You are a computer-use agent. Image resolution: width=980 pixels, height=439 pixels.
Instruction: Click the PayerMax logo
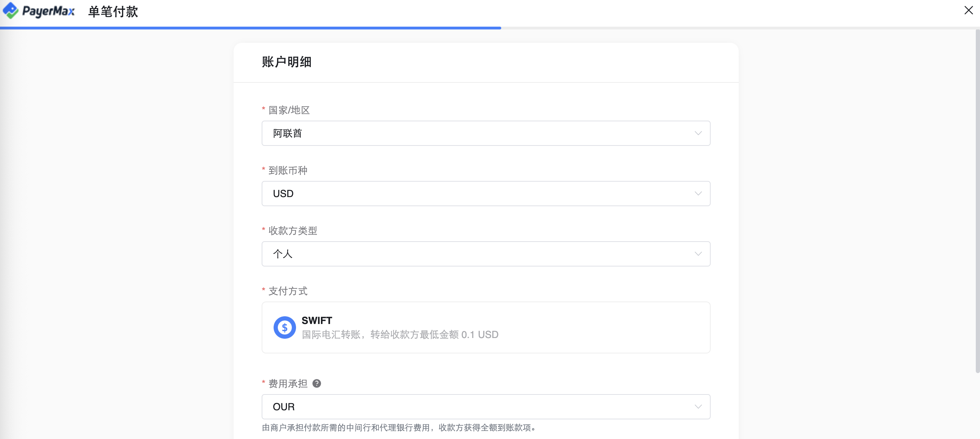39,11
